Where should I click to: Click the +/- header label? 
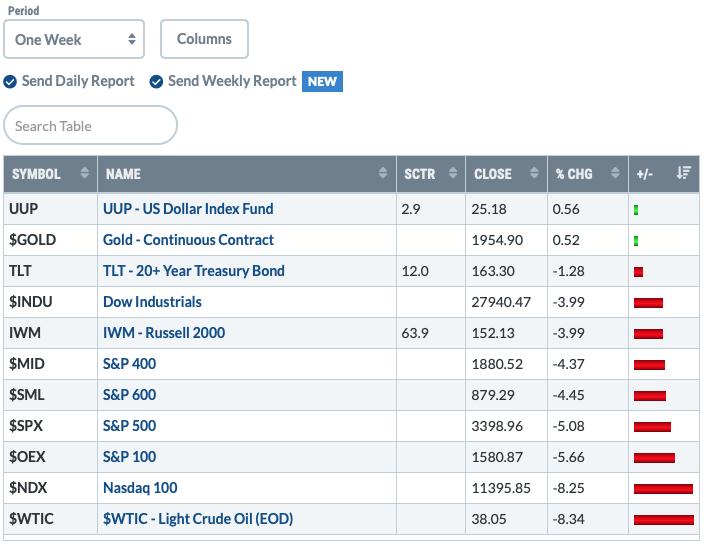pos(644,174)
